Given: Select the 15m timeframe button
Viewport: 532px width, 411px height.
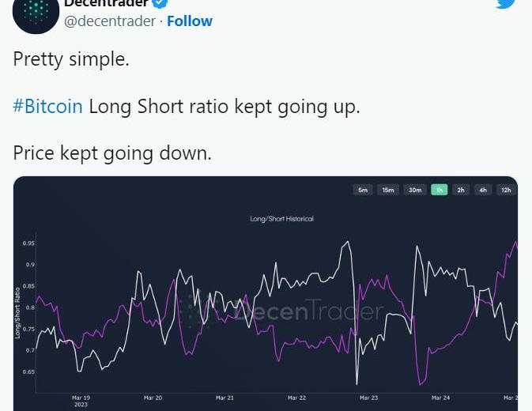Looking at the screenshot, I should pos(389,190).
